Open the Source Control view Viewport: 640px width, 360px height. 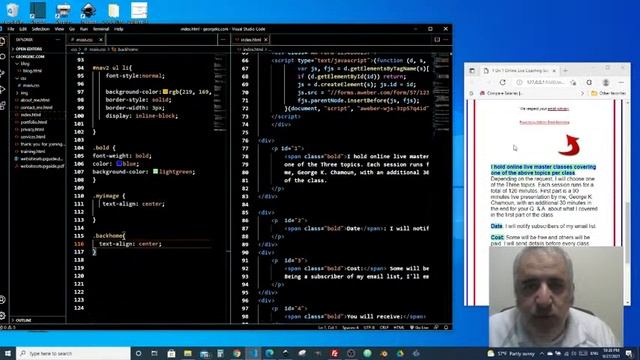[x=2, y=73]
